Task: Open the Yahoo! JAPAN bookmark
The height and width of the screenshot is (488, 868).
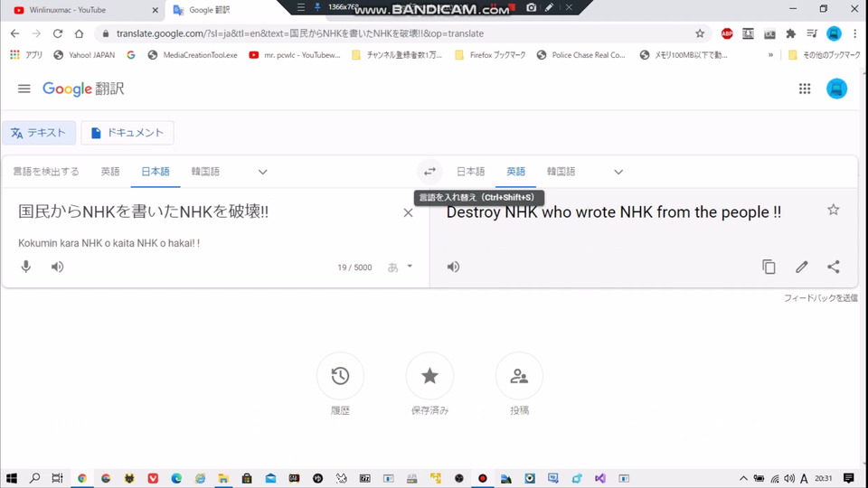Action: pyautogui.click(x=84, y=55)
